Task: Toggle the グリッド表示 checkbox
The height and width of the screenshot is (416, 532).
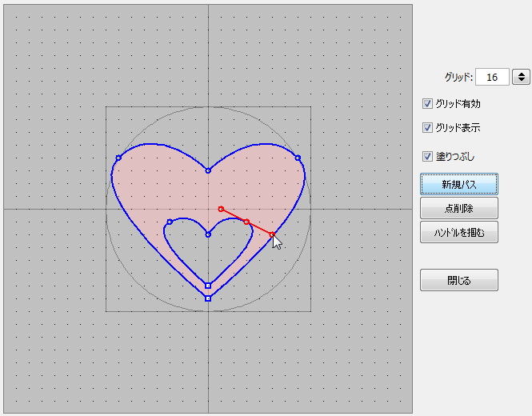Action: (x=427, y=127)
